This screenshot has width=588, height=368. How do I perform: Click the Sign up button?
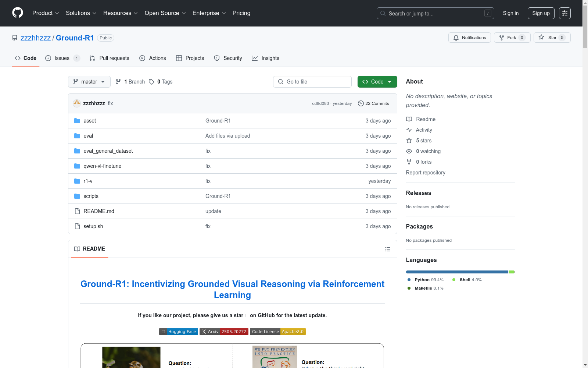(541, 13)
